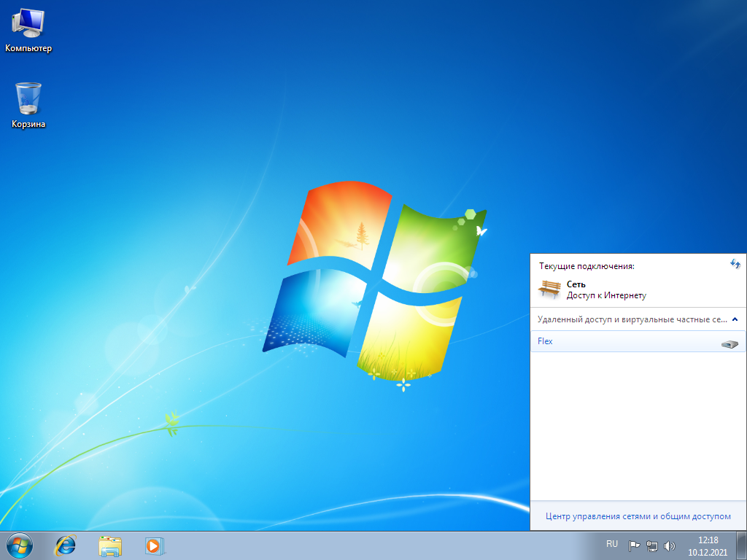Open the Windows Start menu orb
This screenshot has width=747, height=560.
click(20, 545)
